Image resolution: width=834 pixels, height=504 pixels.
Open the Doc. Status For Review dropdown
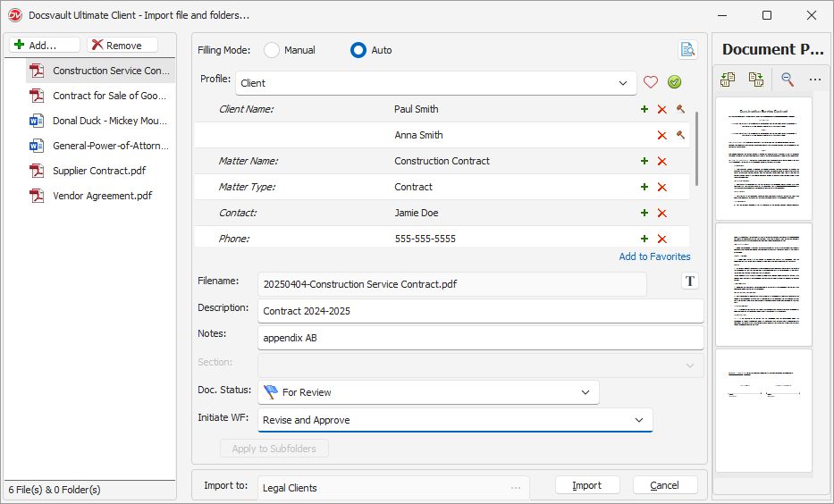[x=585, y=392]
